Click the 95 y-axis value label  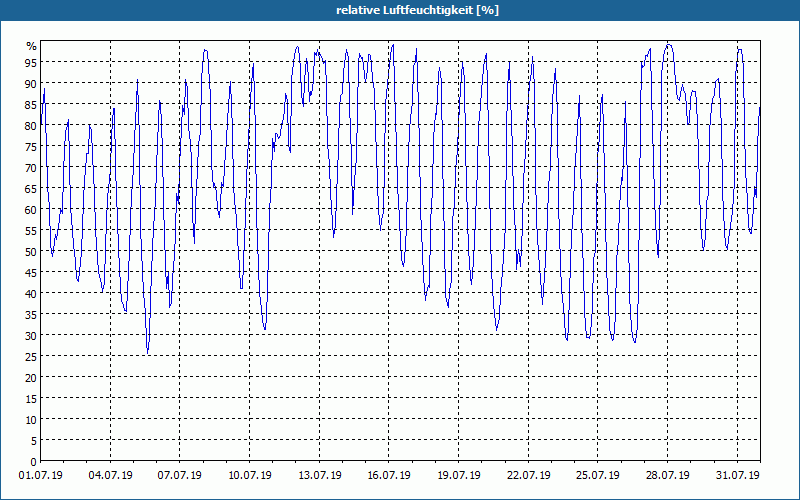(x=31, y=63)
